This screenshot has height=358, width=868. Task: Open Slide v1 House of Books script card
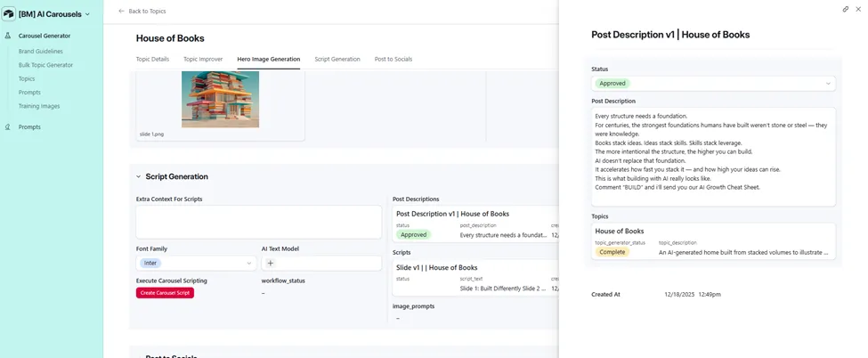coord(476,278)
